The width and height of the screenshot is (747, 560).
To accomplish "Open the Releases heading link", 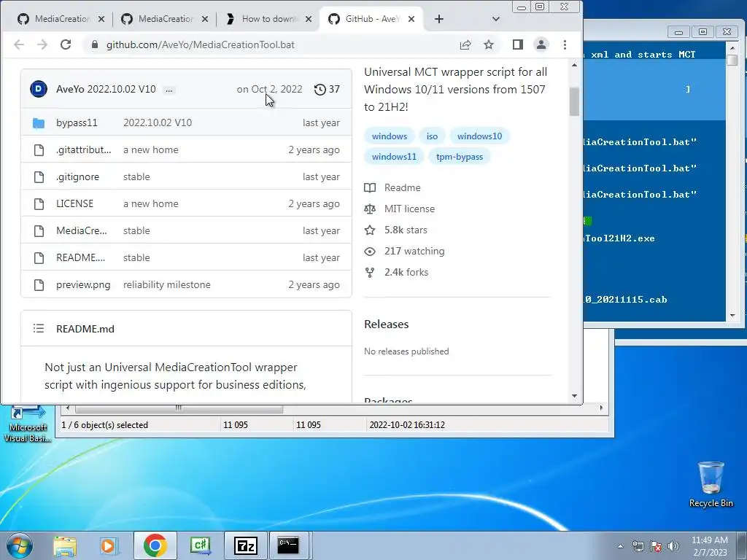I will pos(387,324).
